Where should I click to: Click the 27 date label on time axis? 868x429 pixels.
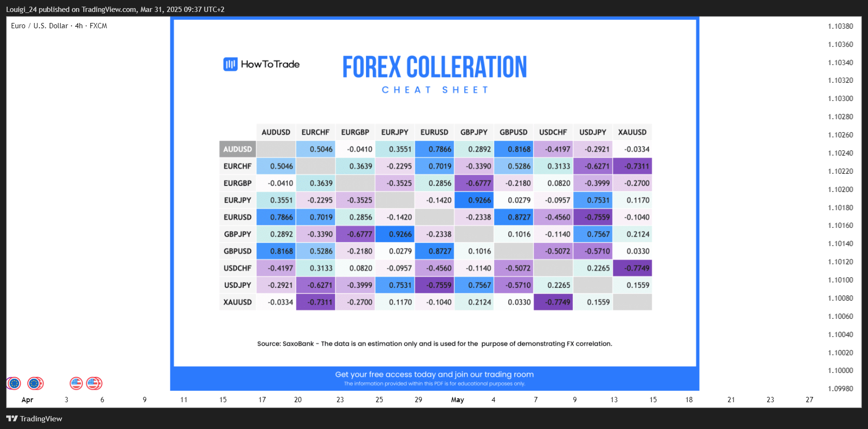[809, 400]
